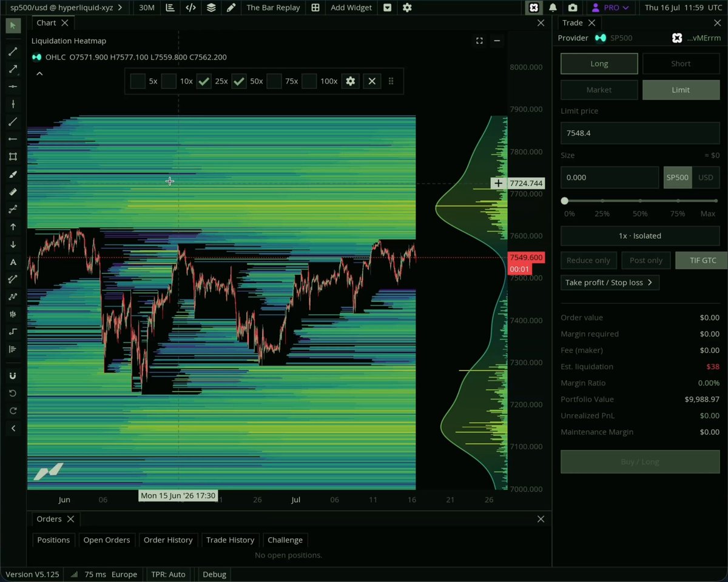Select the cursor pointer tool
728x582 pixels.
tap(13, 25)
